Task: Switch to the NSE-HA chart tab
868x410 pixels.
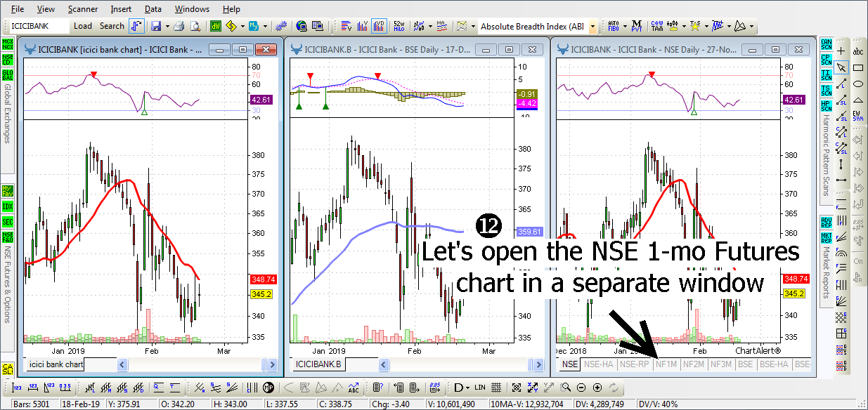Action: 598,364
